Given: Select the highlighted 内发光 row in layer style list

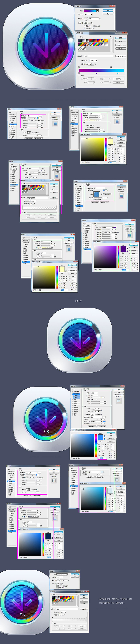Looking at the screenshot, I should (75, 124).
